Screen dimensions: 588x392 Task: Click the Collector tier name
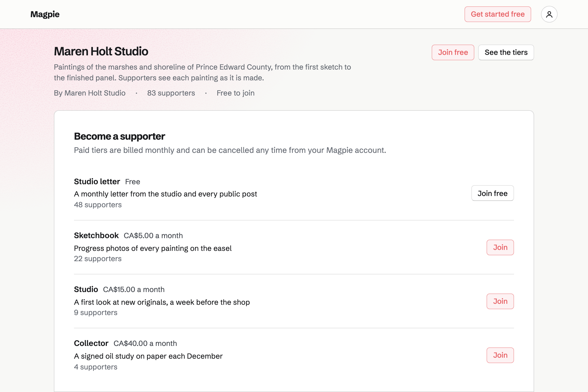click(91, 343)
